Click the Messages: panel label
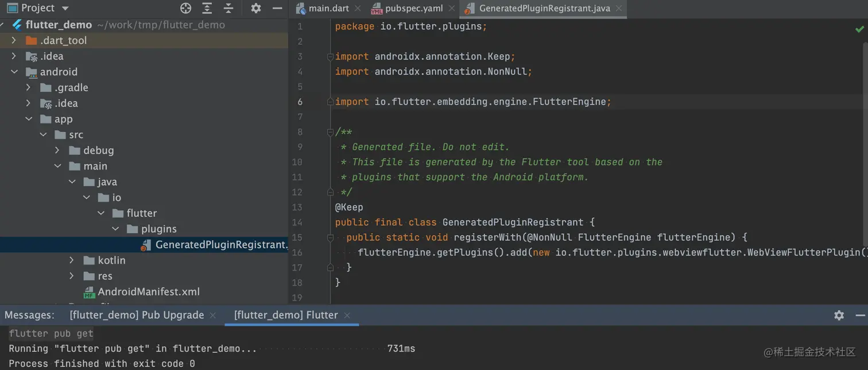 tap(29, 315)
